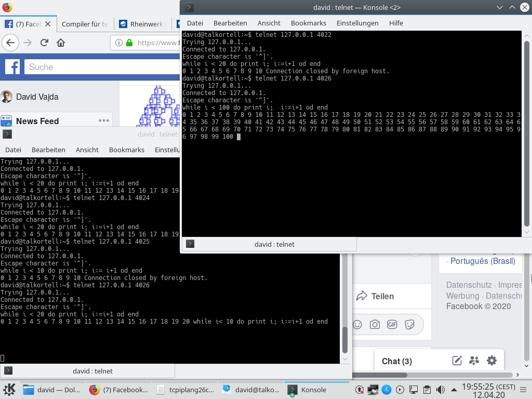Attach a photo with camera icon
Viewport: 532px width, 399px height.
[375, 324]
